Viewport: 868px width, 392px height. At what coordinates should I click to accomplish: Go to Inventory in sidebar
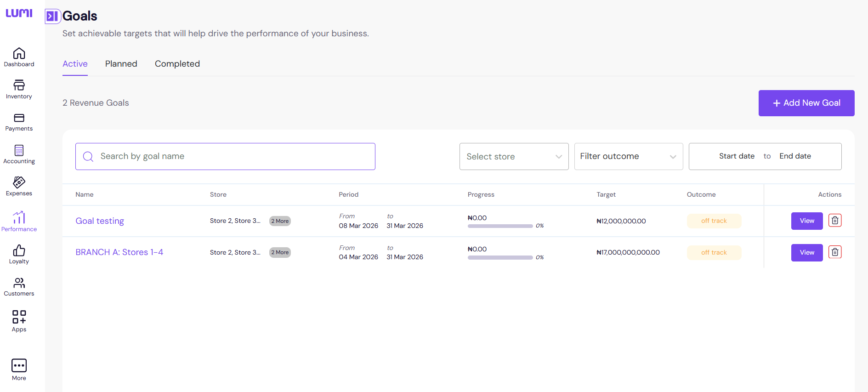(19, 86)
